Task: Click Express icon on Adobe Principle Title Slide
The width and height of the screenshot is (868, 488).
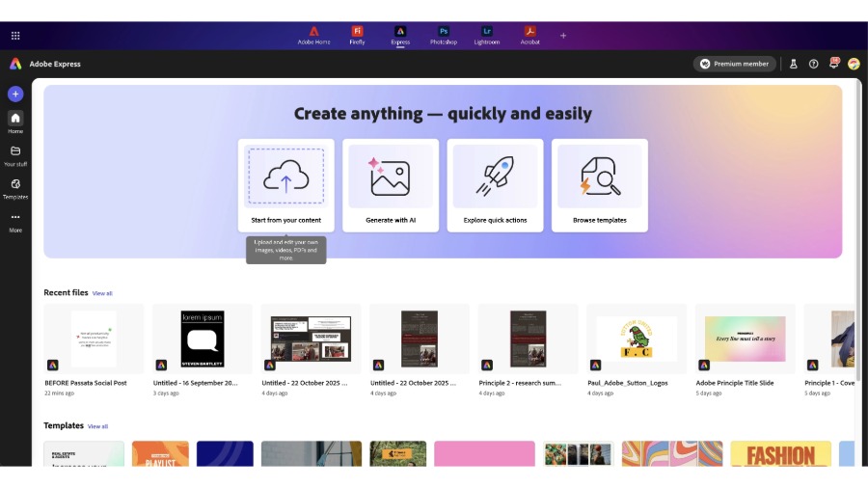Action: pyautogui.click(x=704, y=366)
